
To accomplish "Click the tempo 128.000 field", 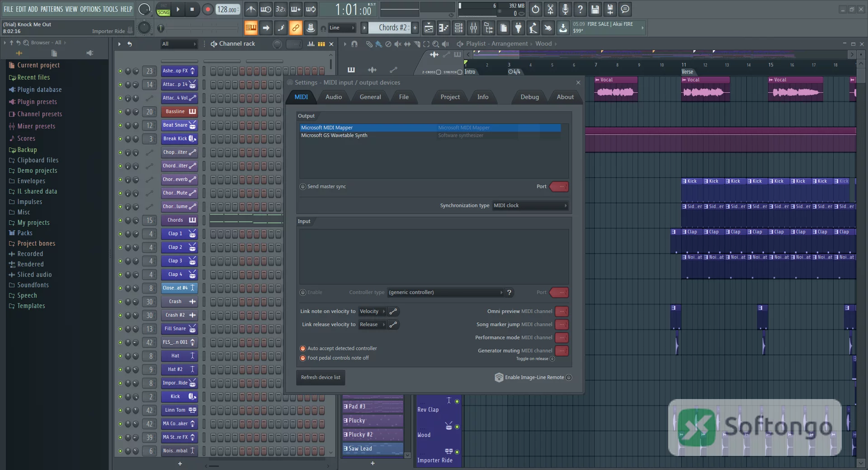I will point(228,9).
